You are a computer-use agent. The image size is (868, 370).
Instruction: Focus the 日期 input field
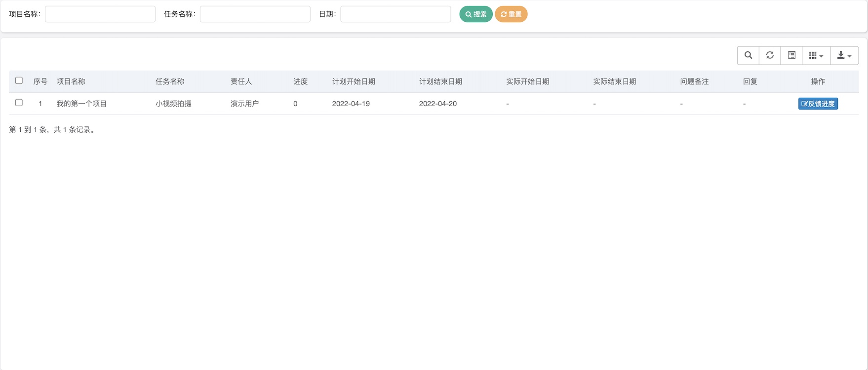(395, 14)
